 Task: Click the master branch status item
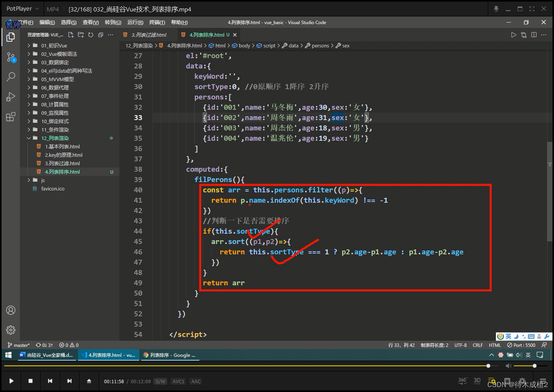(x=19, y=345)
